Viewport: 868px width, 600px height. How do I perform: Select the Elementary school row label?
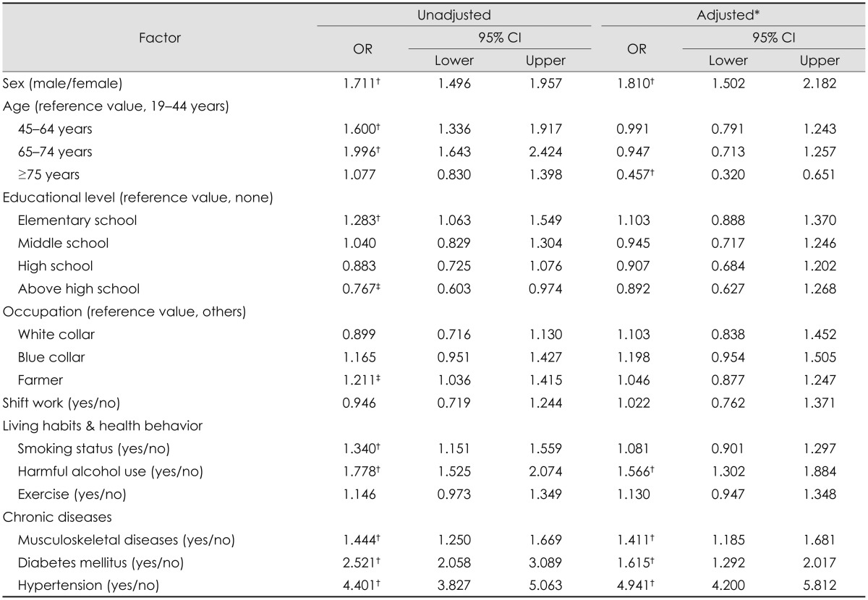tap(77, 220)
